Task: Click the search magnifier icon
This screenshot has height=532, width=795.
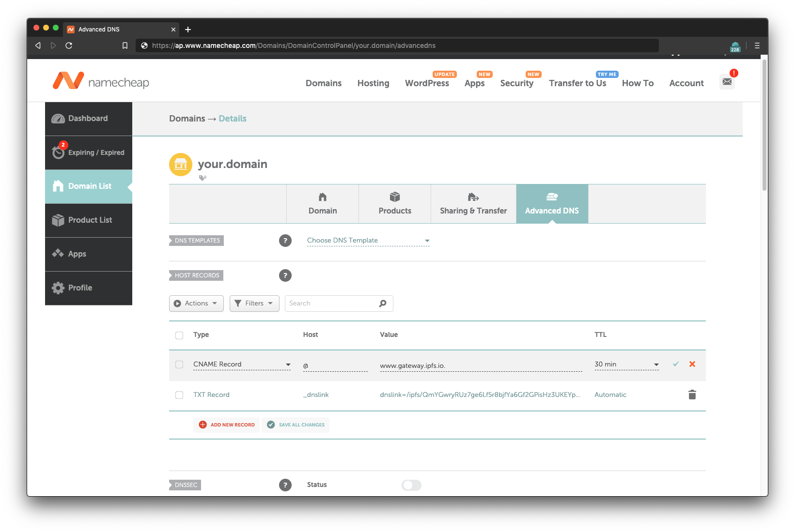Action: [383, 304]
